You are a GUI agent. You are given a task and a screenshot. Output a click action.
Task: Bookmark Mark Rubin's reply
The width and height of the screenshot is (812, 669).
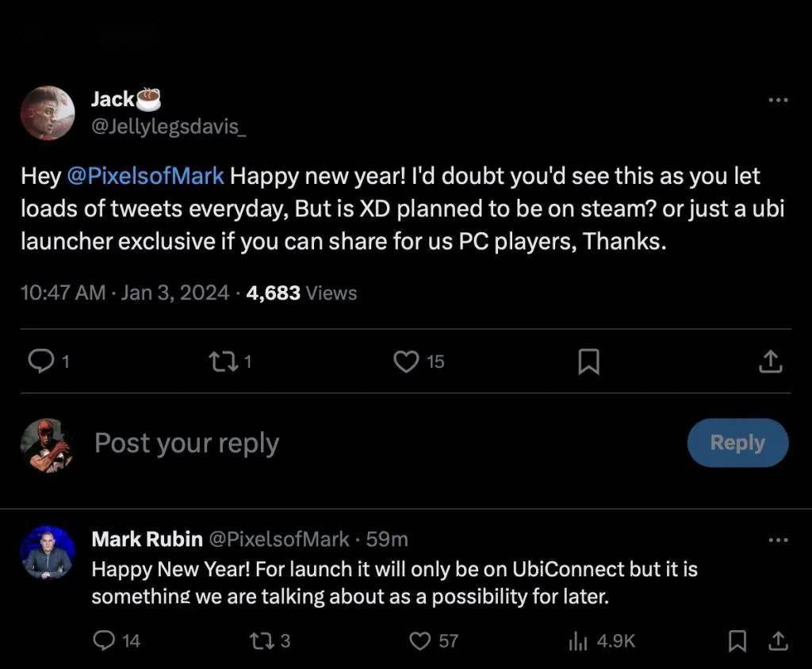click(x=737, y=640)
